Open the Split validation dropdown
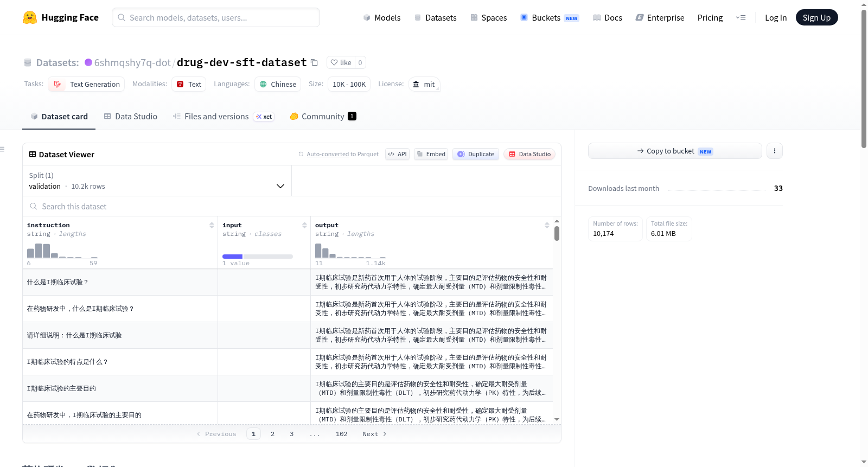Viewport: 868px width, 467px height. [x=157, y=181]
